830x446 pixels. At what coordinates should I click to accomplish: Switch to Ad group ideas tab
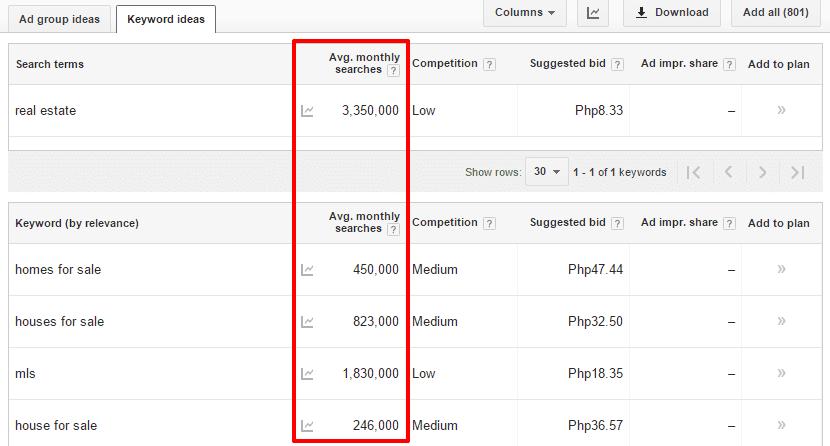click(59, 19)
